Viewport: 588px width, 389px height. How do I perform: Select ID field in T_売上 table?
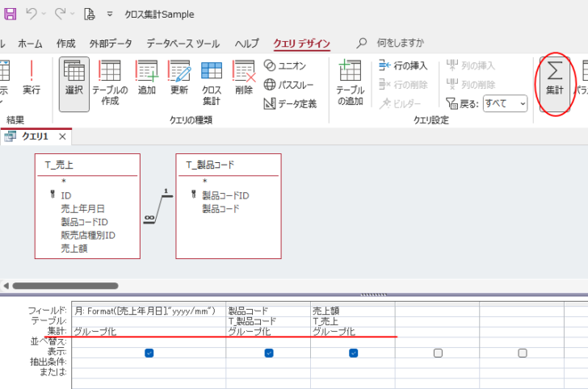click(66, 195)
